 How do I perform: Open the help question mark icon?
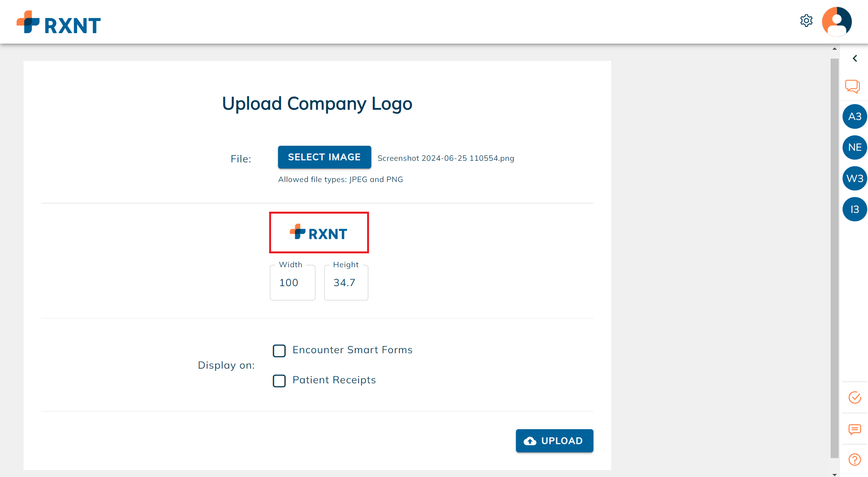click(855, 460)
